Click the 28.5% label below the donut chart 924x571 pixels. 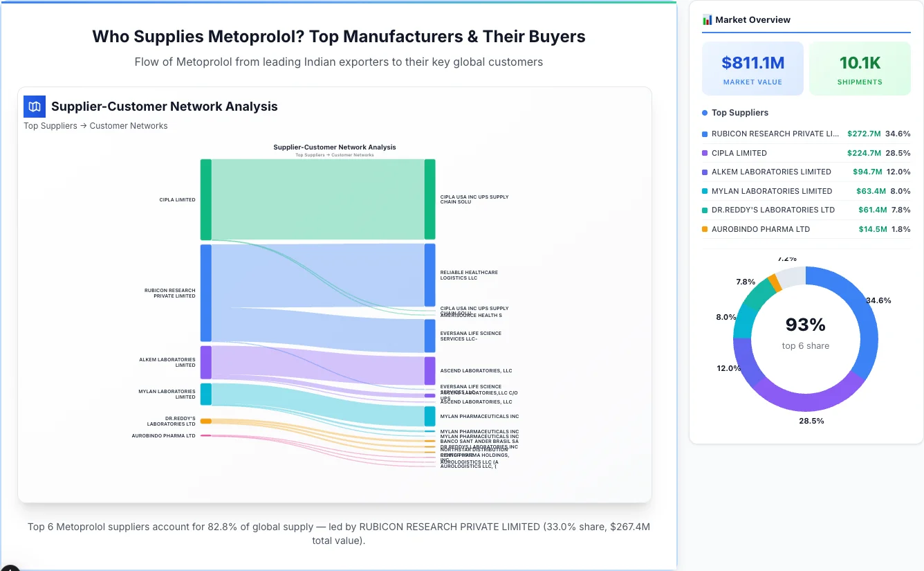pos(811,420)
